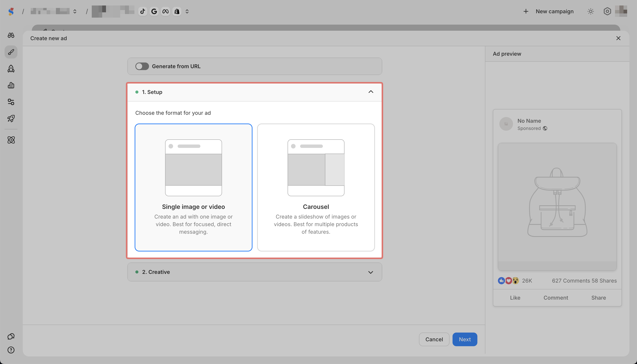Image resolution: width=637 pixels, height=364 pixels.
Task: Open the workspace switcher dropdown arrows
Action: 75,12
